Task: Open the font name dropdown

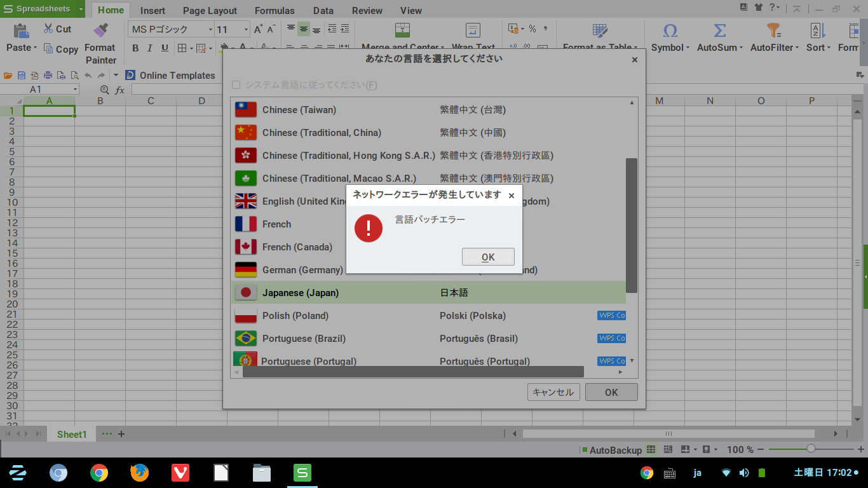Action: [x=210, y=30]
